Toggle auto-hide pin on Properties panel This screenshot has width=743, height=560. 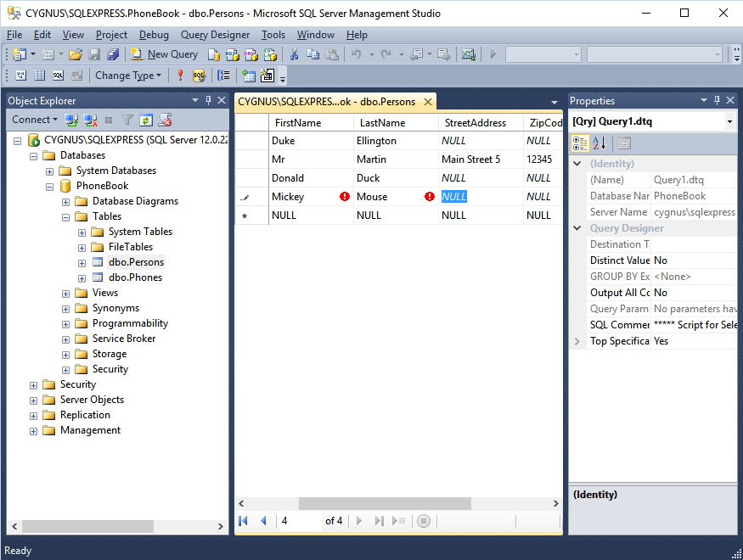pyautogui.click(x=717, y=100)
